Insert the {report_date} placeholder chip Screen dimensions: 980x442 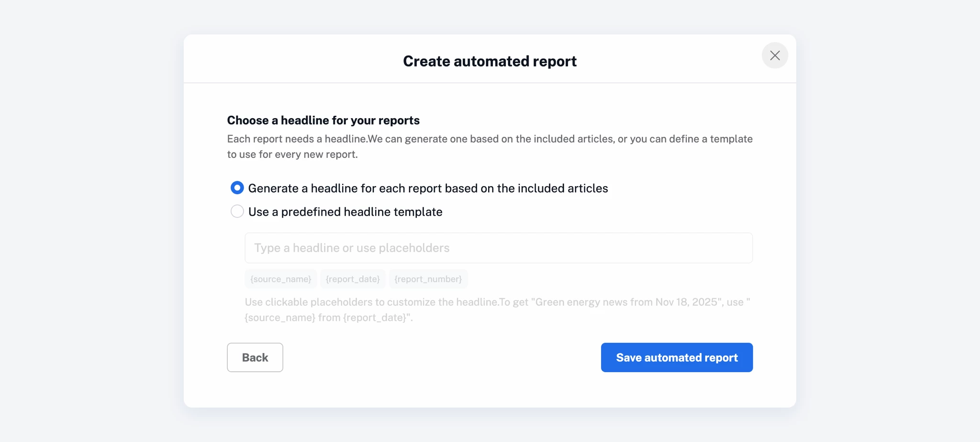pyautogui.click(x=353, y=279)
